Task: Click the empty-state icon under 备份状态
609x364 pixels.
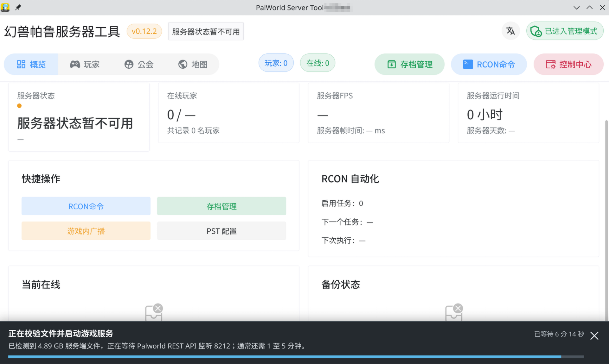Action: (454, 312)
